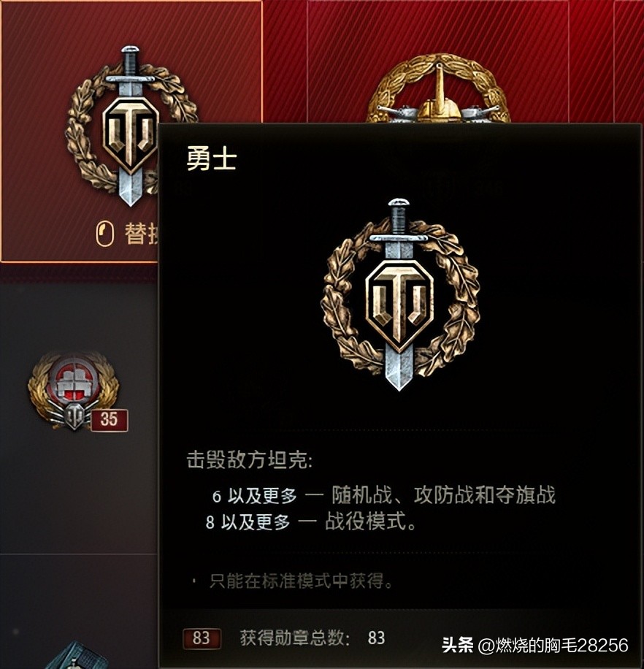The image size is (644, 669).
Task: Choose the red tank medal with laurel wreath
Action: (72, 387)
